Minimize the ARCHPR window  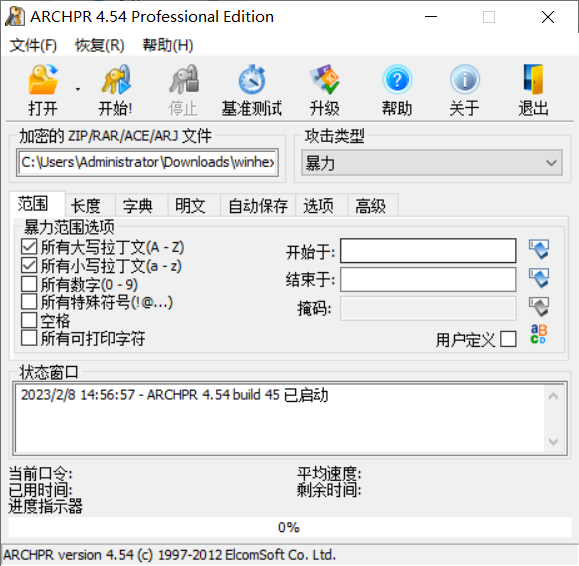click(x=431, y=17)
